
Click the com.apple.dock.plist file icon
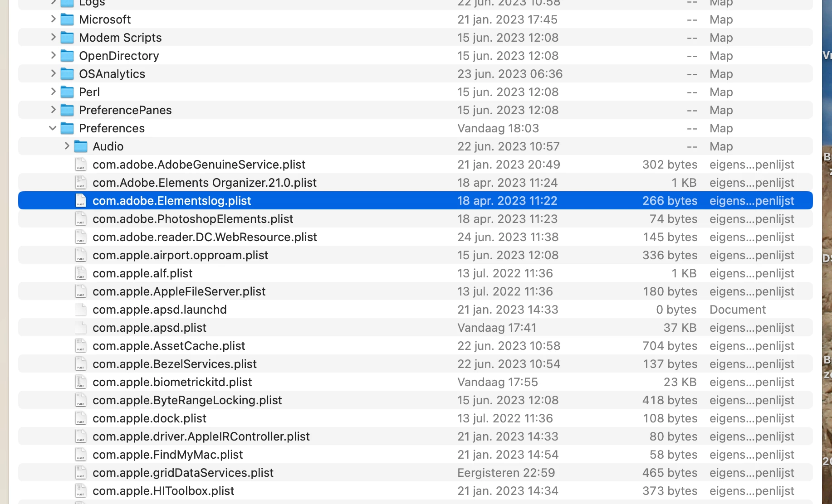pos(81,418)
